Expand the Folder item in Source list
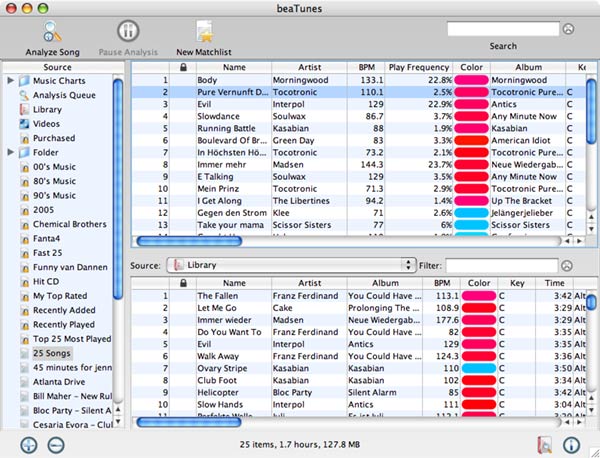This screenshot has height=458, width=600. coord(11,152)
